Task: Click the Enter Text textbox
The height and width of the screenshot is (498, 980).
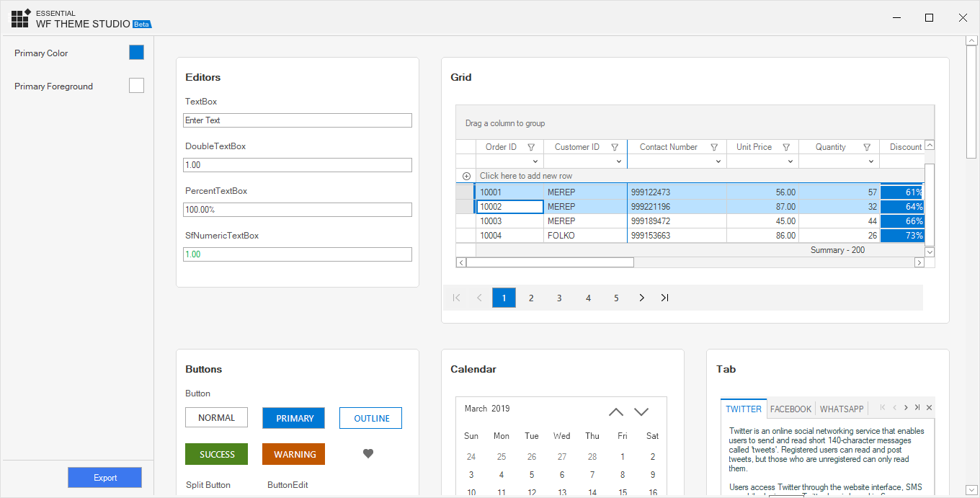Action: coord(298,120)
